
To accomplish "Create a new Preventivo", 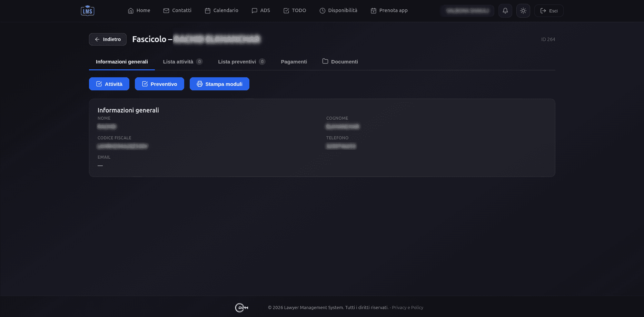I will tap(159, 84).
